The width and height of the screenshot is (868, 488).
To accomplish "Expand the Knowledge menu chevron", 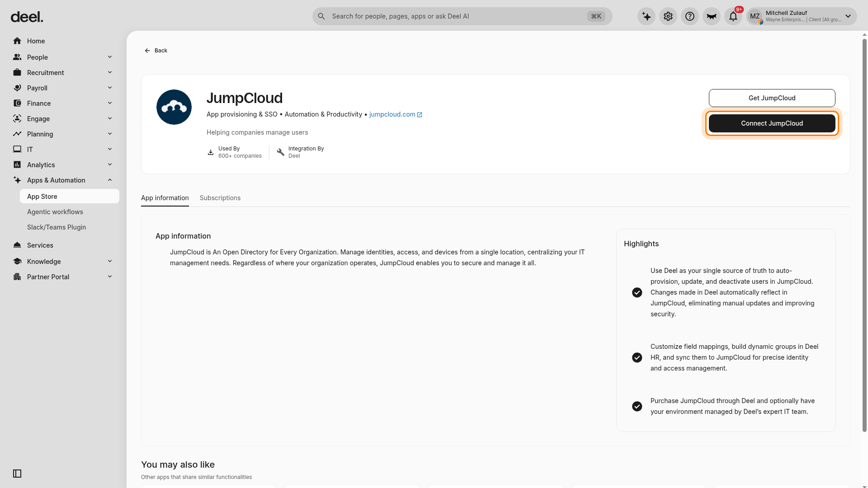I will point(110,262).
